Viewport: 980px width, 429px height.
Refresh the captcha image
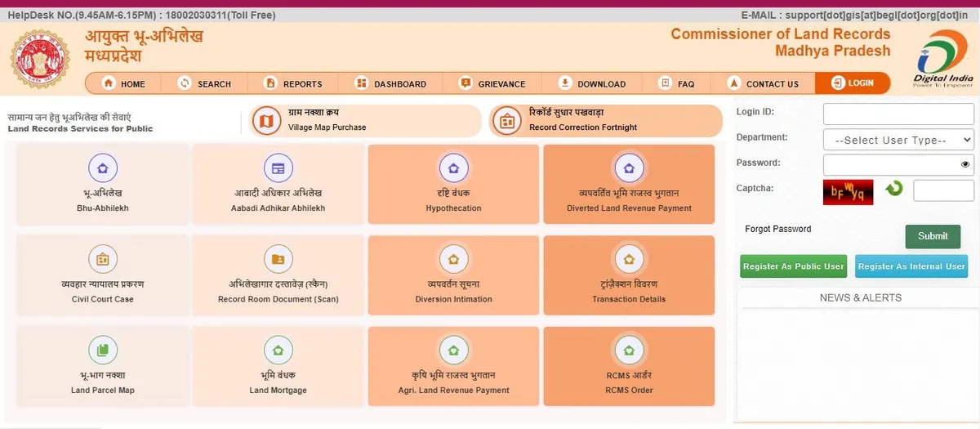coord(894,189)
